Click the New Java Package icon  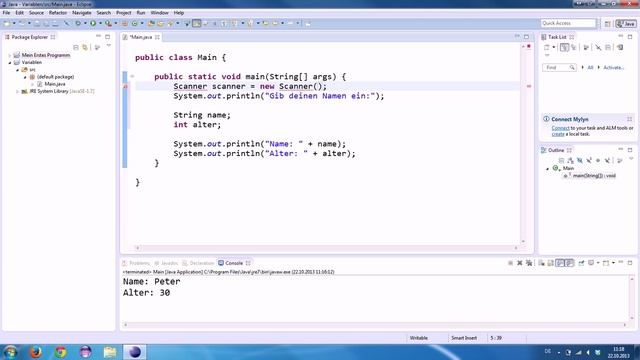click(124, 23)
